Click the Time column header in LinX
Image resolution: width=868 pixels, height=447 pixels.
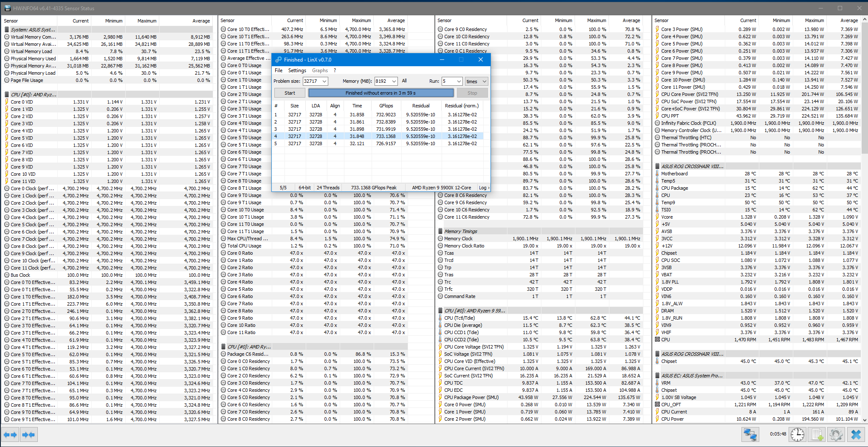357,106
